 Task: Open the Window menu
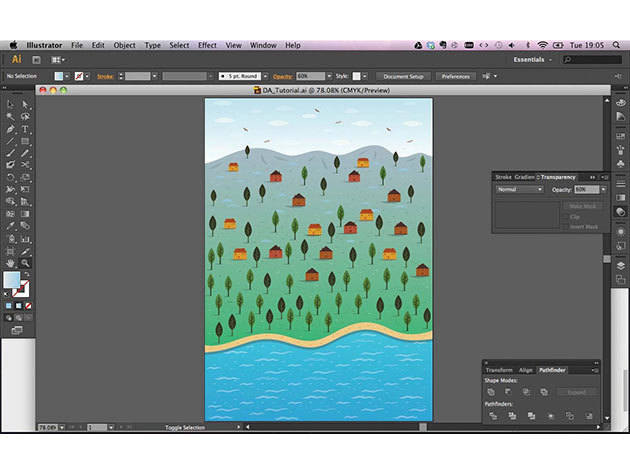pyautogui.click(x=263, y=45)
